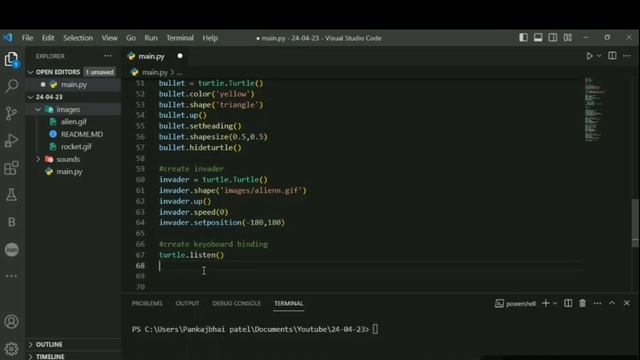Open the Explorer views-and-more ellipsis
The height and width of the screenshot is (360, 640).
click(x=108, y=56)
